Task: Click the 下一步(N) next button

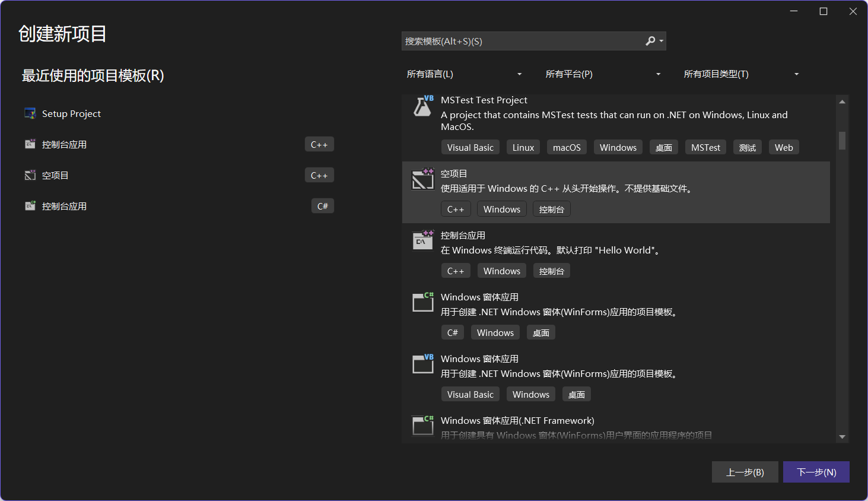Action: (816, 472)
